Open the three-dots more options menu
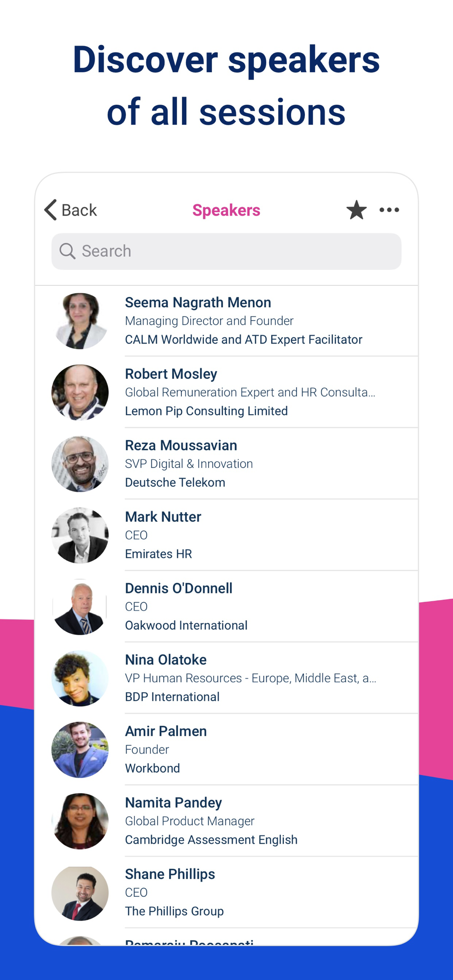The width and height of the screenshot is (453, 980). (x=389, y=210)
